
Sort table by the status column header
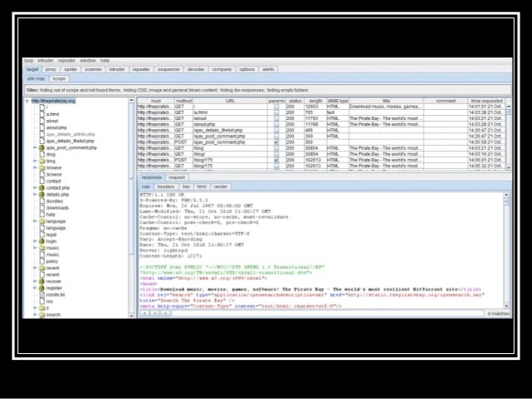[x=295, y=101]
